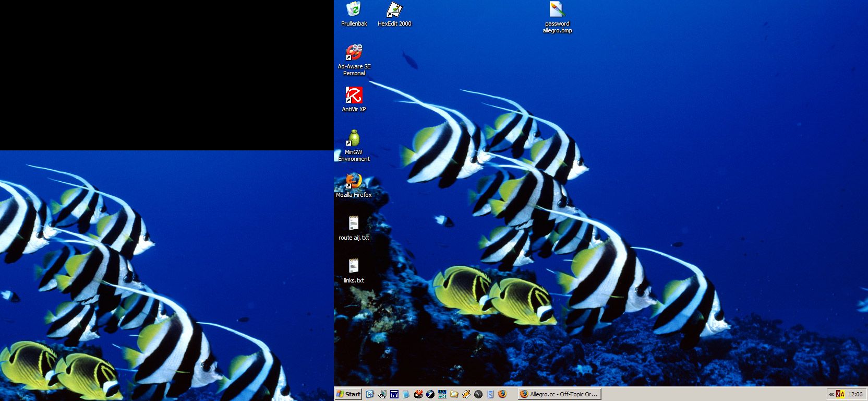Open the Prullenbak recycle bin icon

pos(354,10)
